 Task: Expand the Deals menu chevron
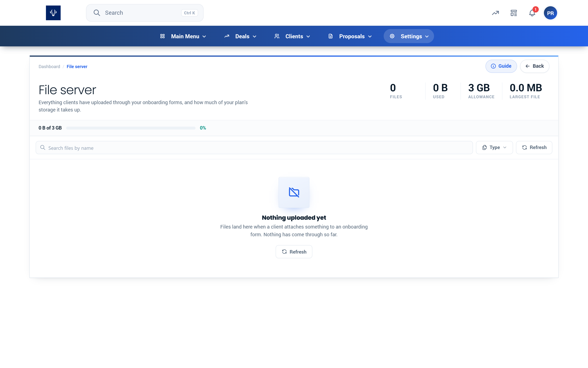[255, 36]
